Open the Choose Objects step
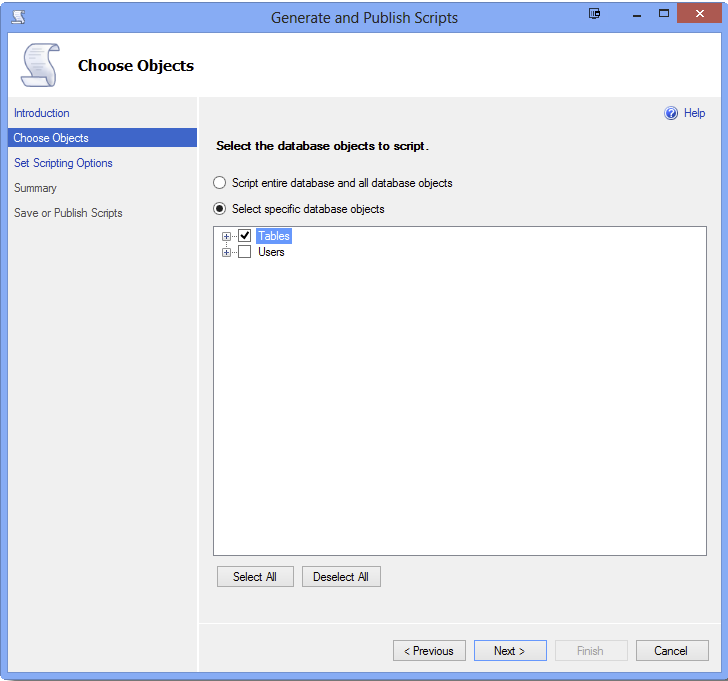 click(x=102, y=138)
